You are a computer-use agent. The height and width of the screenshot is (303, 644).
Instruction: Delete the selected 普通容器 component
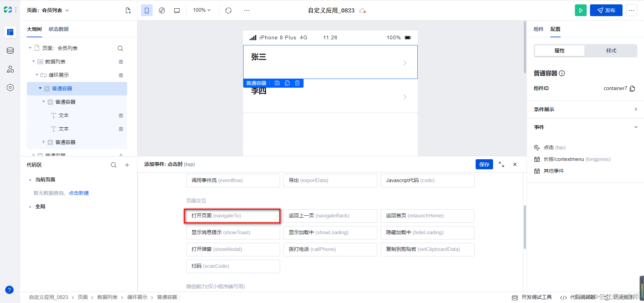click(297, 83)
